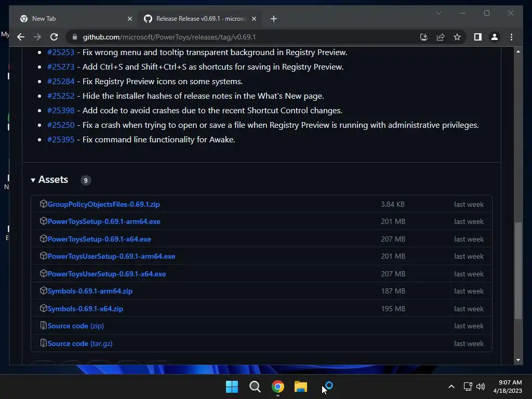The image size is (532, 399).
Task: Open Windows taskbar search
Action: tap(255, 387)
